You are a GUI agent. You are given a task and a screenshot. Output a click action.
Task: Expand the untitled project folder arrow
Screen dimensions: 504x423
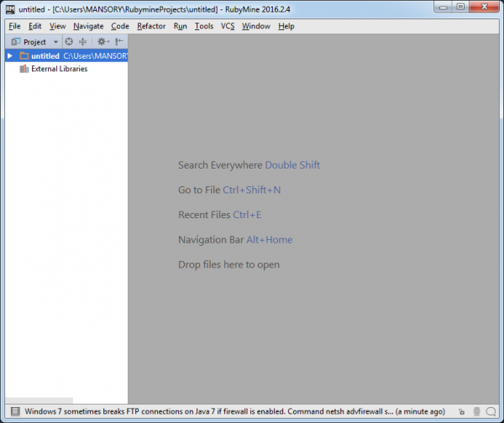pyautogui.click(x=10, y=56)
